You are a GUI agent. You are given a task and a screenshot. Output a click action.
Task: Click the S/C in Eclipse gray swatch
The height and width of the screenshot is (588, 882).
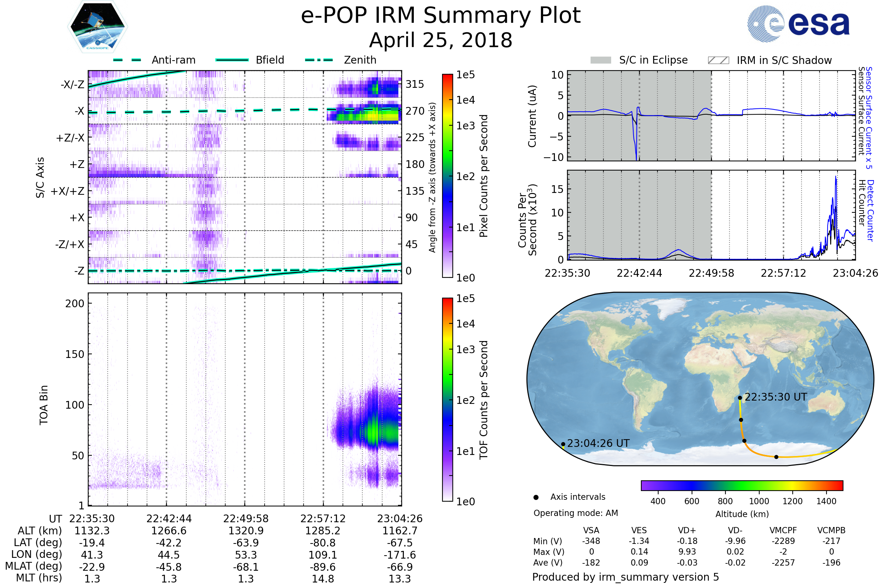(x=601, y=60)
